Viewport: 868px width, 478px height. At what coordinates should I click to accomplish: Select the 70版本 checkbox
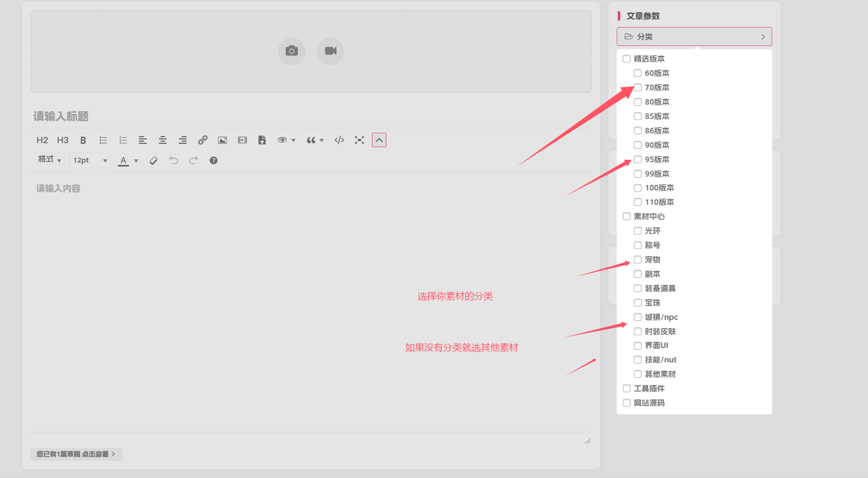[x=638, y=87]
